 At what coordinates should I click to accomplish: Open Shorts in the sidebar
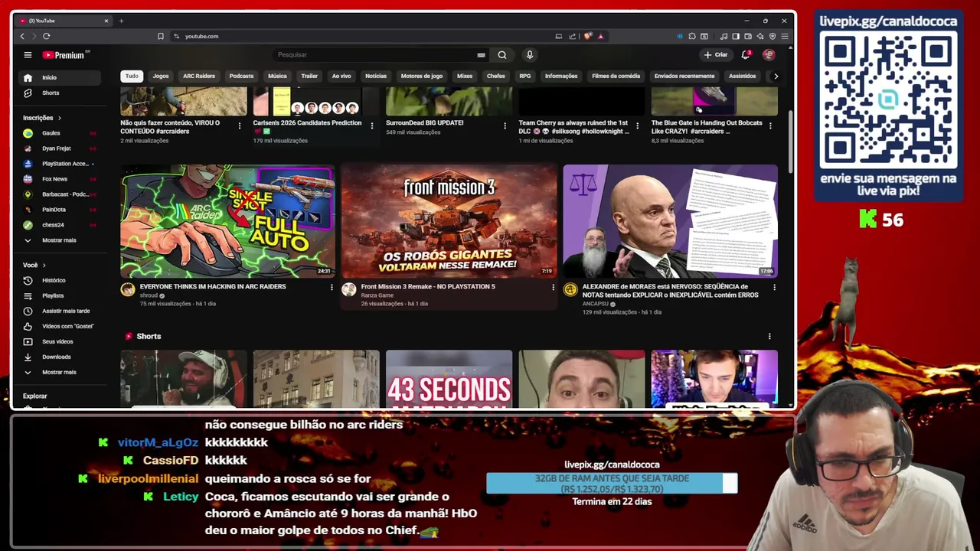[x=60, y=93]
